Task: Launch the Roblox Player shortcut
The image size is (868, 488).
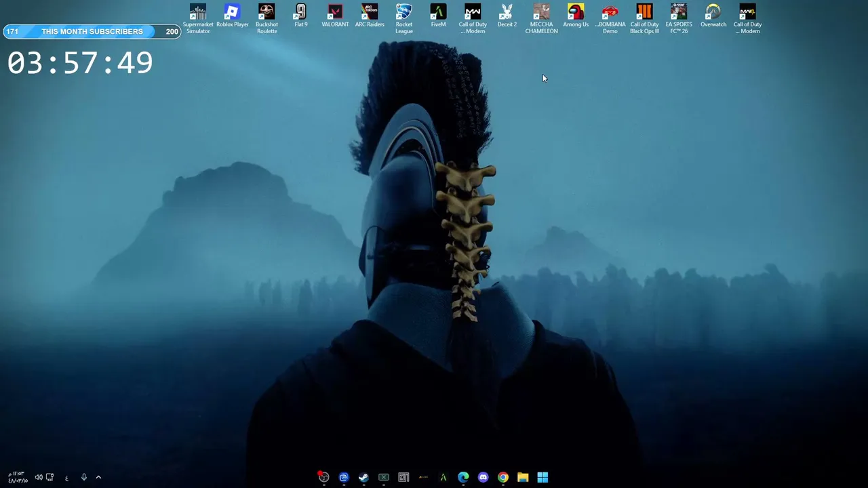Action: pyautogui.click(x=232, y=16)
